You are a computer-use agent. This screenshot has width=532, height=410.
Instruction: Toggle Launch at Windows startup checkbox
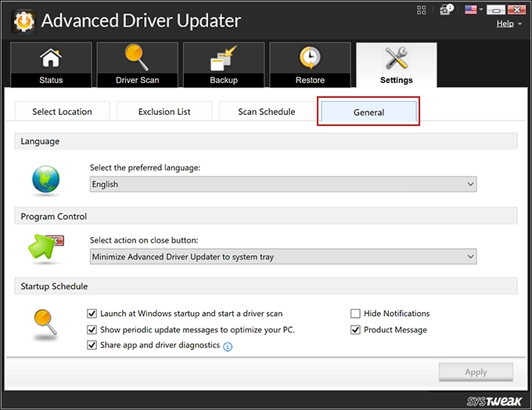tap(92, 313)
